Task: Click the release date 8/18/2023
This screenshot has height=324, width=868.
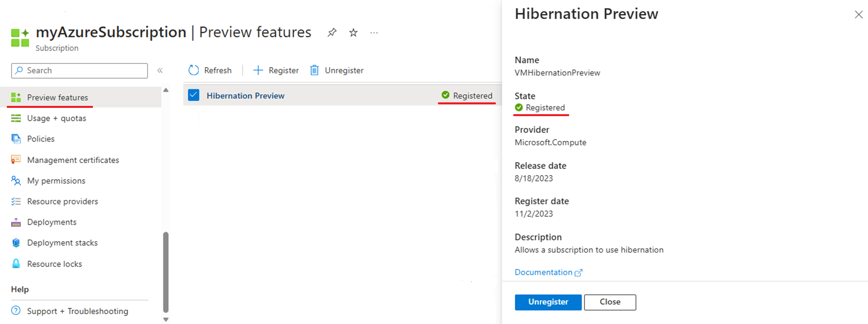Action: point(534,178)
